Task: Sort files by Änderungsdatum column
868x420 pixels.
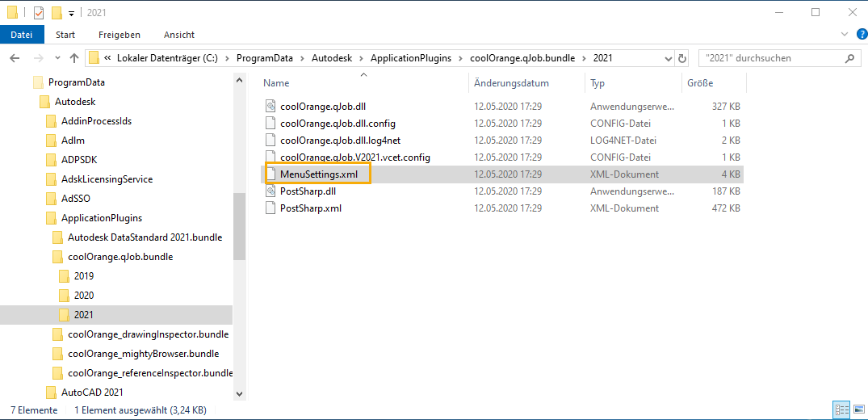Action: click(x=511, y=83)
